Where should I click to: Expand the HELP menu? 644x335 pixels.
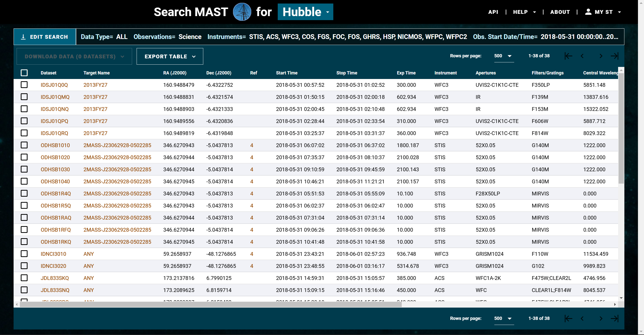pos(524,12)
